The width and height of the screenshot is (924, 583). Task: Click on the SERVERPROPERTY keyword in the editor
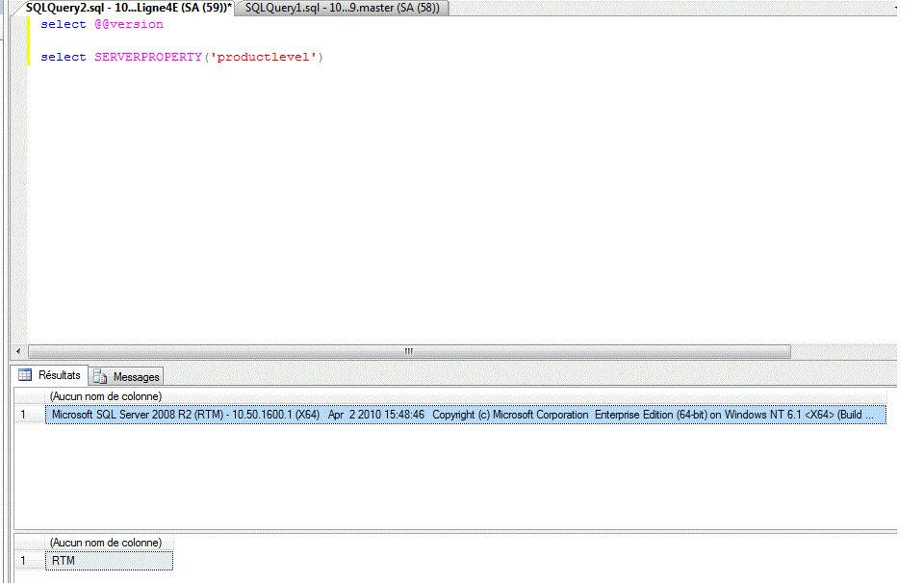pyautogui.click(x=148, y=57)
